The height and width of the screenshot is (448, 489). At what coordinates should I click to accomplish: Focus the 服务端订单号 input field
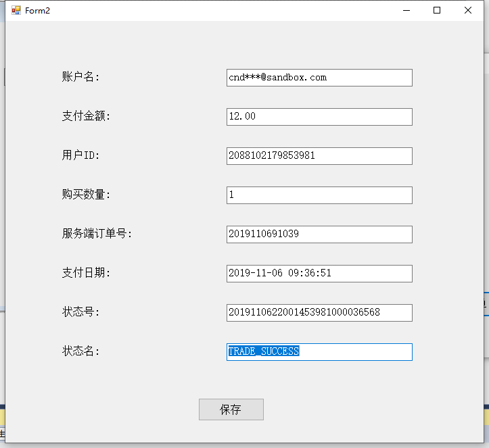319,234
